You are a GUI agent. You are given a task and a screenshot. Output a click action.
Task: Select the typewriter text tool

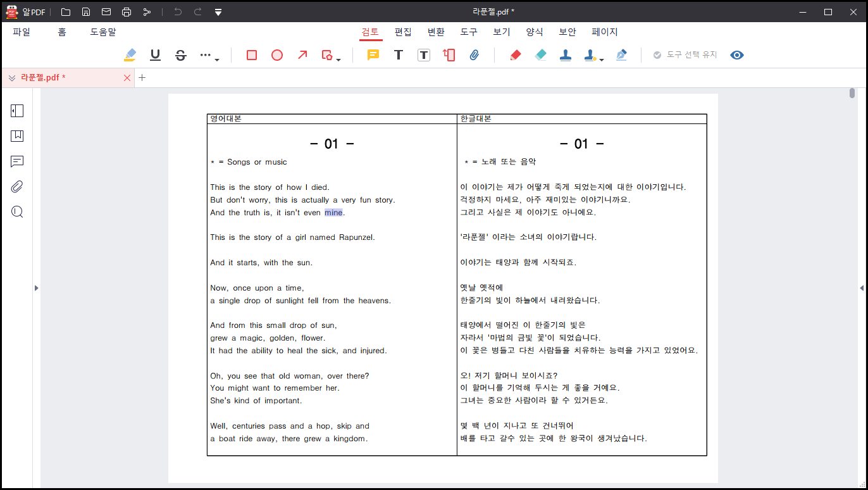point(399,55)
